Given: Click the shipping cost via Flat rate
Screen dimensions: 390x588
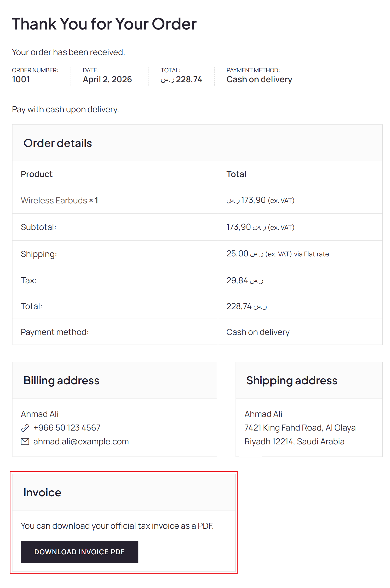Looking at the screenshot, I should tap(277, 254).
